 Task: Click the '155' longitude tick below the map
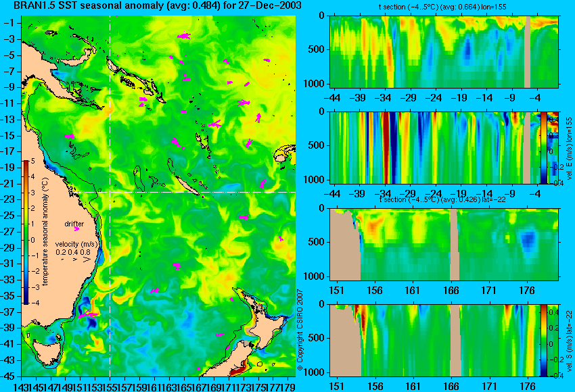click(110, 387)
